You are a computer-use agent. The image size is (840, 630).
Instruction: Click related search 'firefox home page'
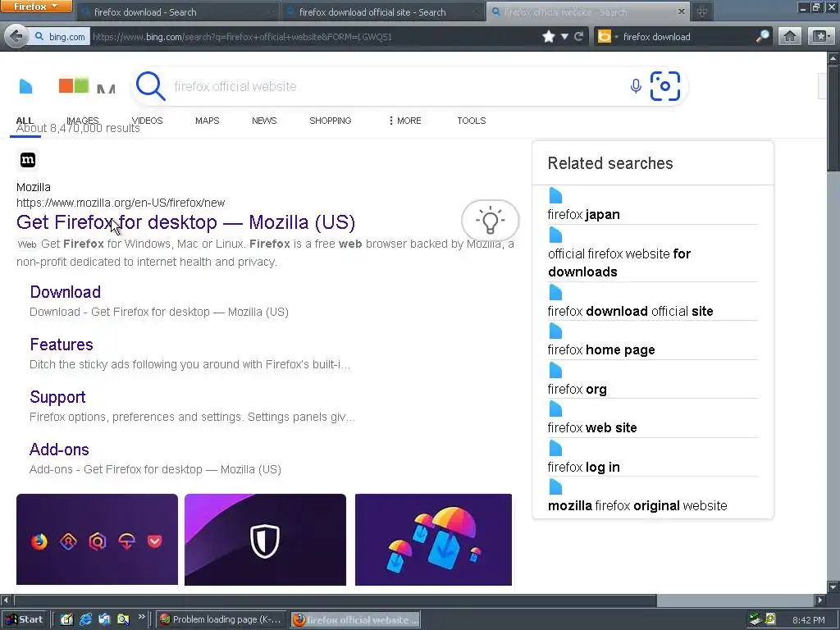point(601,349)
